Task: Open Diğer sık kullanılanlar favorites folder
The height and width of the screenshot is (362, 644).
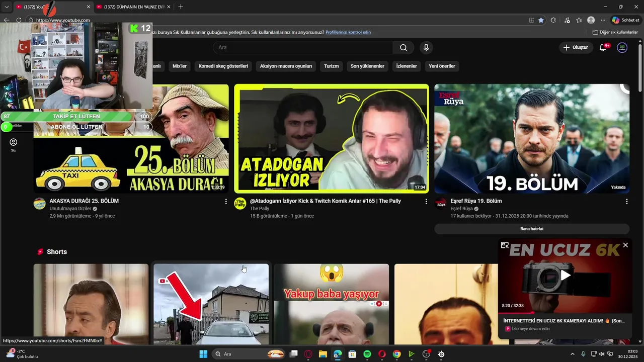Action: point(615,32)
